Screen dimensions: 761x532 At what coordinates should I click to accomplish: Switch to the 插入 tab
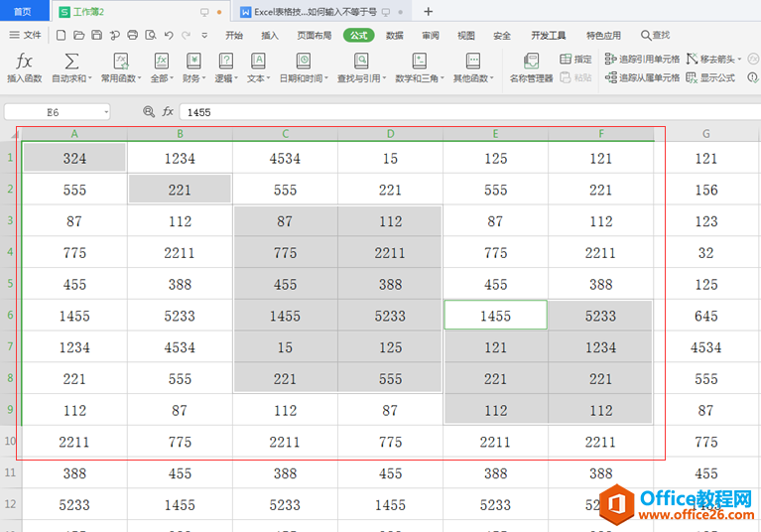coord(269,35)
